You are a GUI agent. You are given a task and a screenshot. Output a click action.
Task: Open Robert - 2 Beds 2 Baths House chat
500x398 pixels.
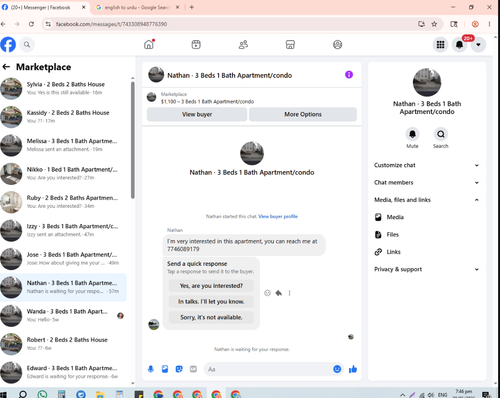click(x=63, y=344)
